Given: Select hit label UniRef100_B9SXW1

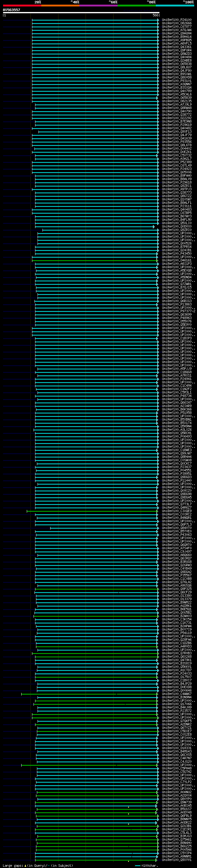Looking at the screenshot, I should pyautogui.click(x=177, y=74).
